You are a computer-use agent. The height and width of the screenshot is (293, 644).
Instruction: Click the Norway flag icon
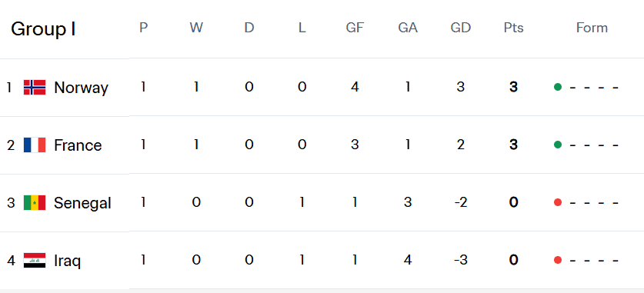click(x=35, y=88)
